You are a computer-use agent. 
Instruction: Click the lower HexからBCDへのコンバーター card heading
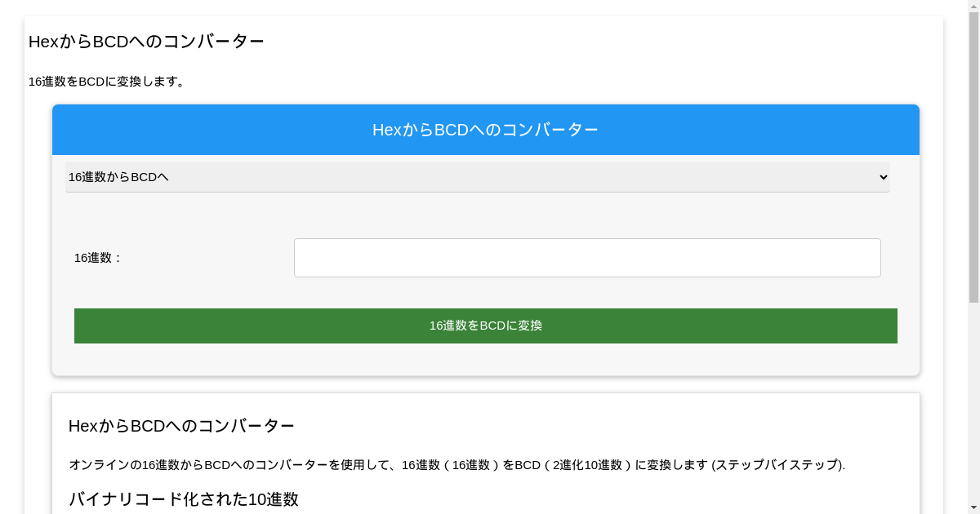[x=181, y=425]
